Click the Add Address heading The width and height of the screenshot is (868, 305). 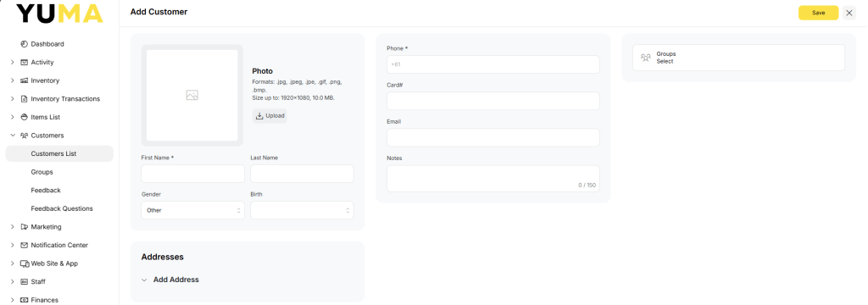176,280
